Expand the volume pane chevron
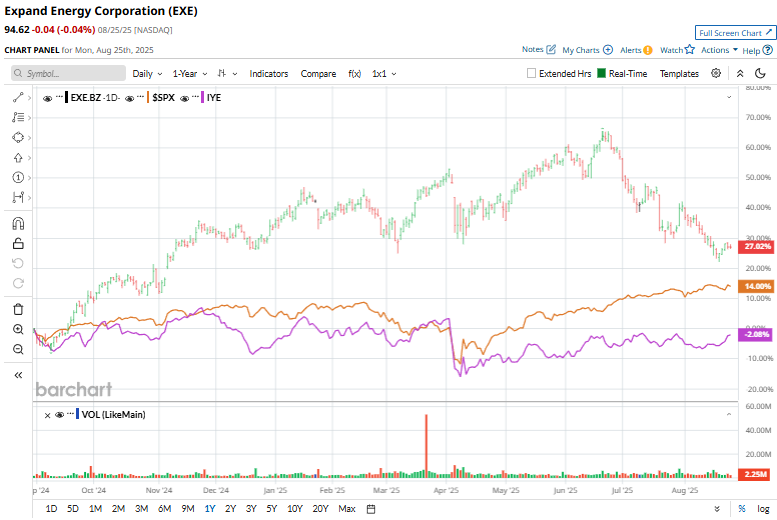This screenshot has height=520, width=777. [x=729, y=414]
